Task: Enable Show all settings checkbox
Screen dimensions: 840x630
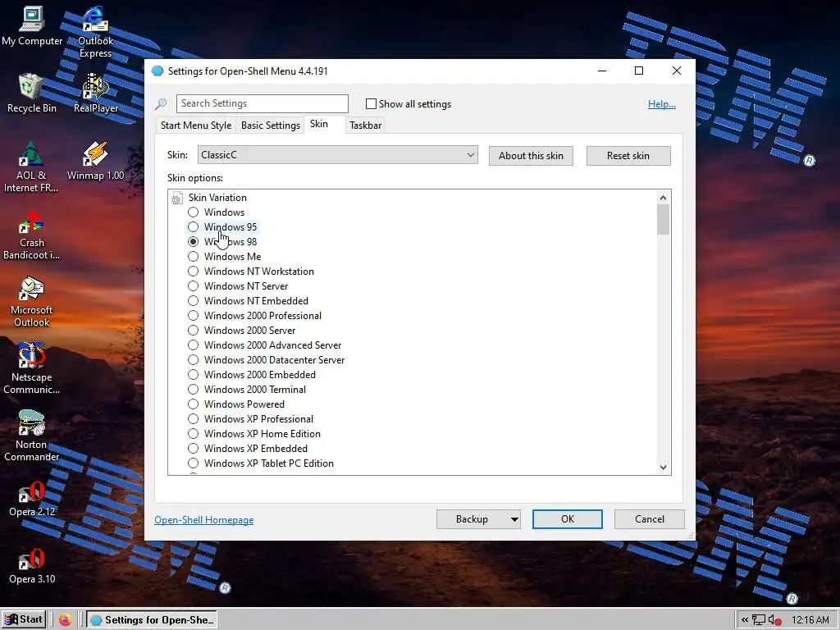Action: point(371,104)
